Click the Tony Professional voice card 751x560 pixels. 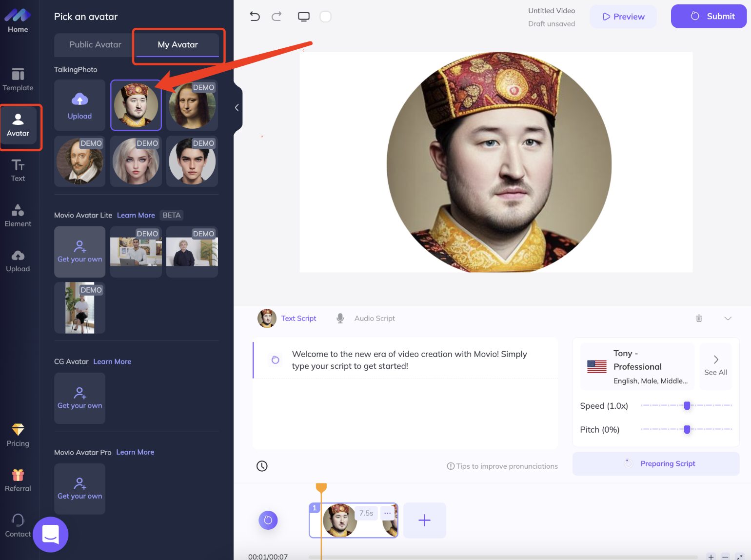click(x=637, y=366)
